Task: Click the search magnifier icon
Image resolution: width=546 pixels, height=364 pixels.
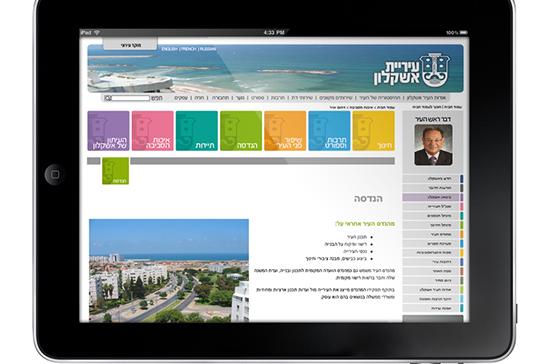Action: [108, 98]
